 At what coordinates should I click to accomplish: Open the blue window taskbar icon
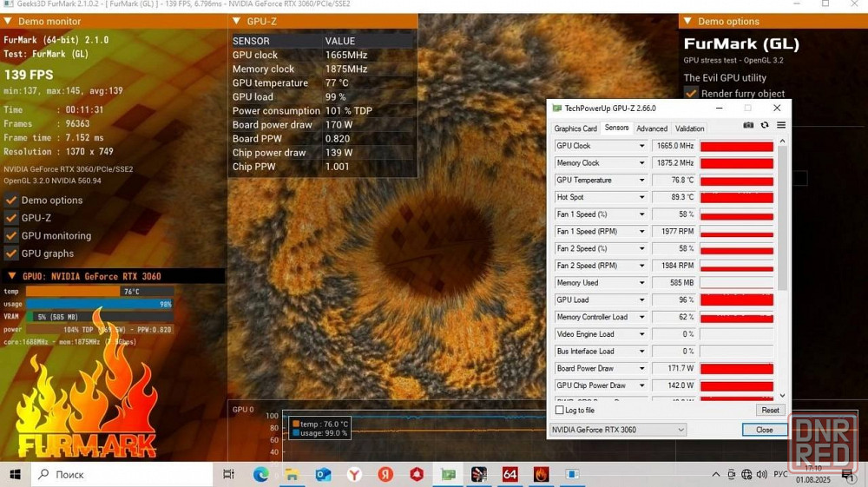(572, 474)
